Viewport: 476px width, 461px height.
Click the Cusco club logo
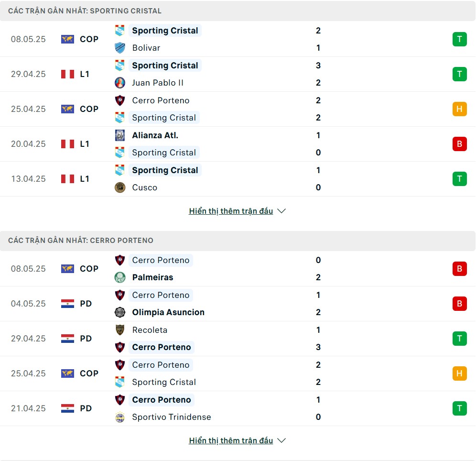click(x=120, y=187)
